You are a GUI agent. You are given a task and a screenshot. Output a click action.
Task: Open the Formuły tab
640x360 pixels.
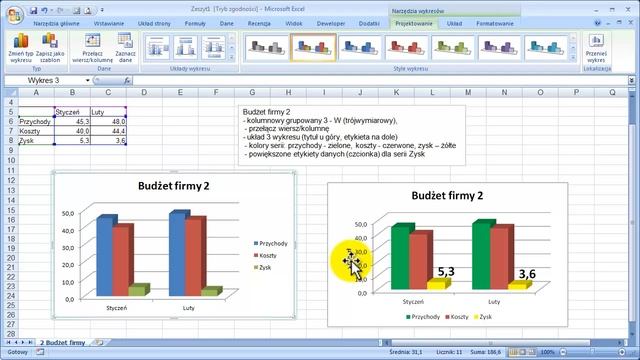pyautogui.click(x=195, y=24)
